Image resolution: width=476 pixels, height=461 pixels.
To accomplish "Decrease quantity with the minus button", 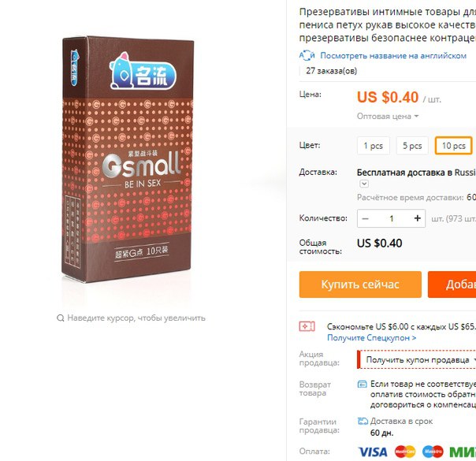I will click(x=366, y=218).
